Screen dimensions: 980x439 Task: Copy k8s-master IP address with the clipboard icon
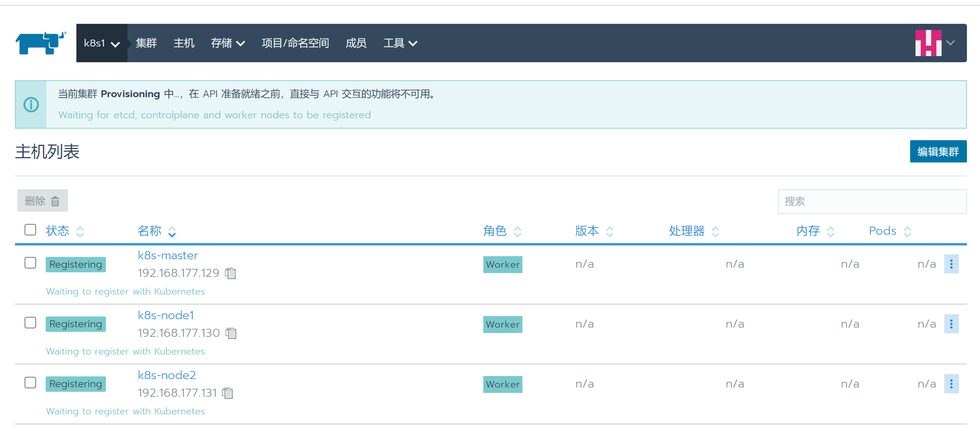click(231, 273)
